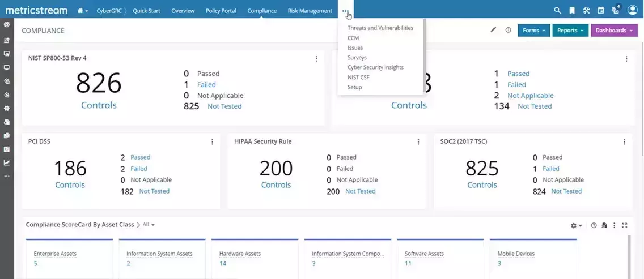This screenshot has height=279, width=644.
Task: Open Setup from the overflow menu
Action: (354, 87)
